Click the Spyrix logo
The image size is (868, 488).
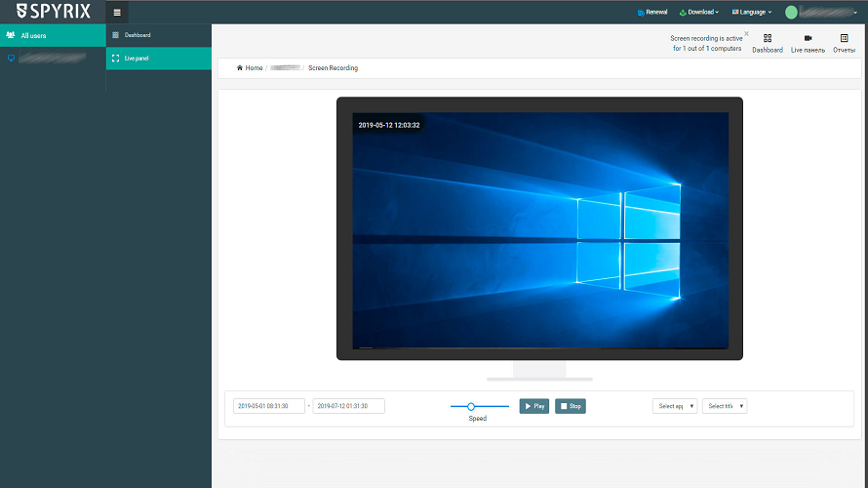(54, 12)
